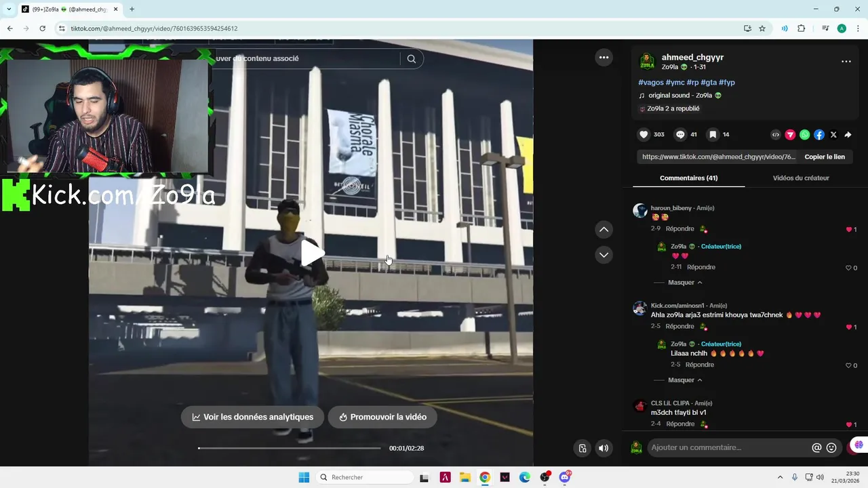This screenshot has width=868, height=488.
Task: Go to the next video with down arrow
Action: tap(604, 255)
